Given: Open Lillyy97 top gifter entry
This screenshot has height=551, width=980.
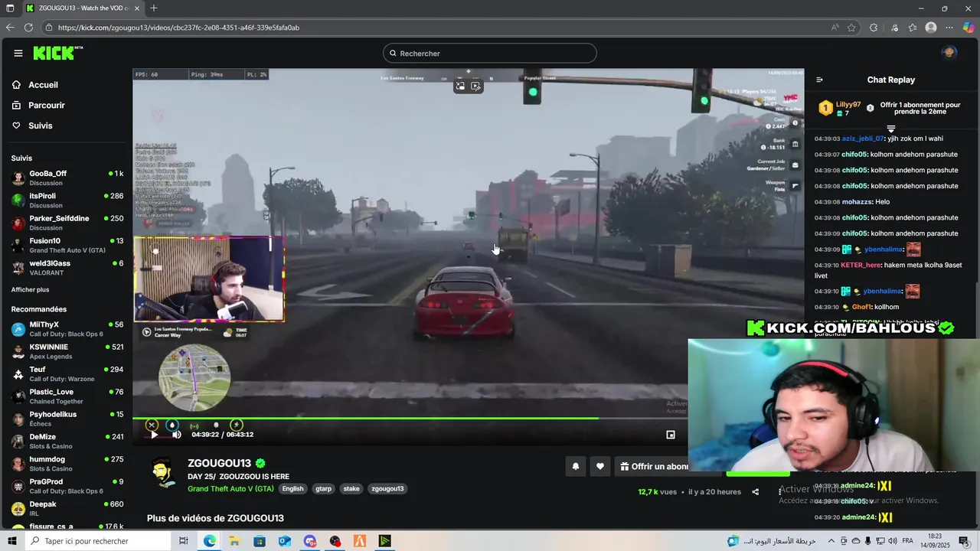Looking at the screenshot, I should (x=840, y=108).
